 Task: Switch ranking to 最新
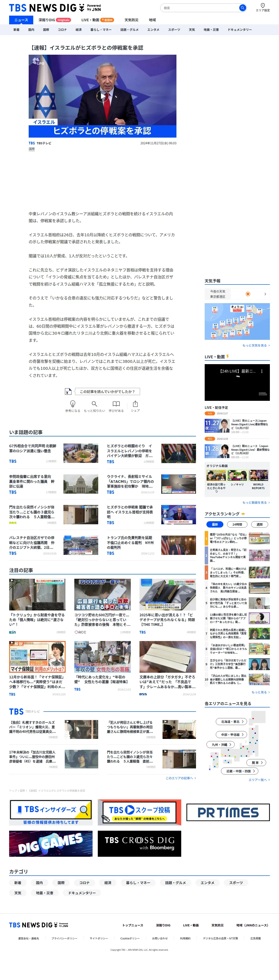[215, 524]
